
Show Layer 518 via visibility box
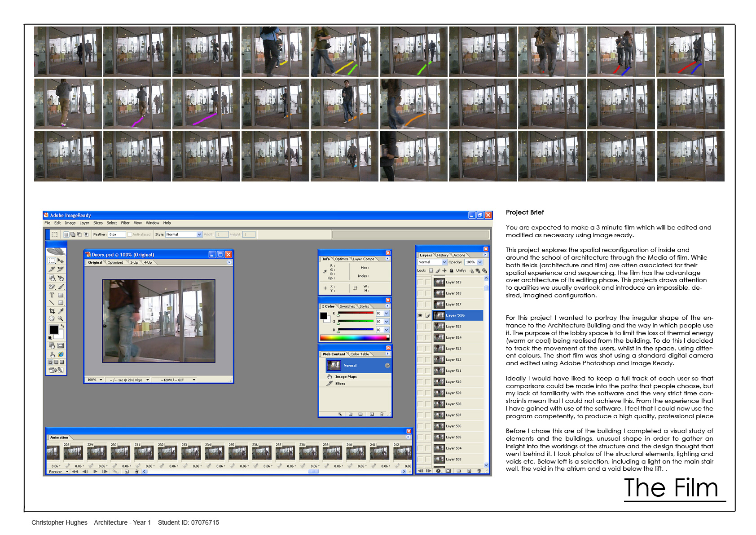pos(420,293)
